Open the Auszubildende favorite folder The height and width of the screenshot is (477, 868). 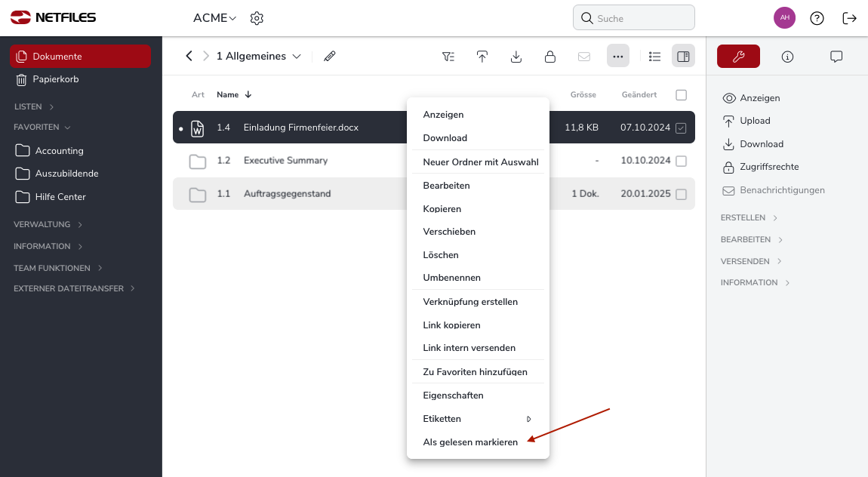click(x=57, y=173)
